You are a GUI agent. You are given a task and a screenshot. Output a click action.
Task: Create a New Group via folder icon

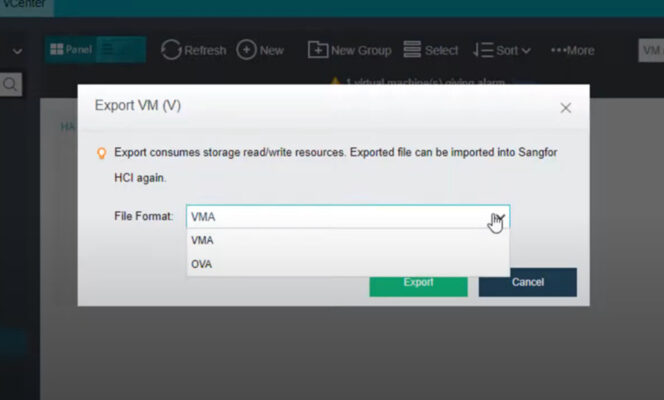pos(318,50)
